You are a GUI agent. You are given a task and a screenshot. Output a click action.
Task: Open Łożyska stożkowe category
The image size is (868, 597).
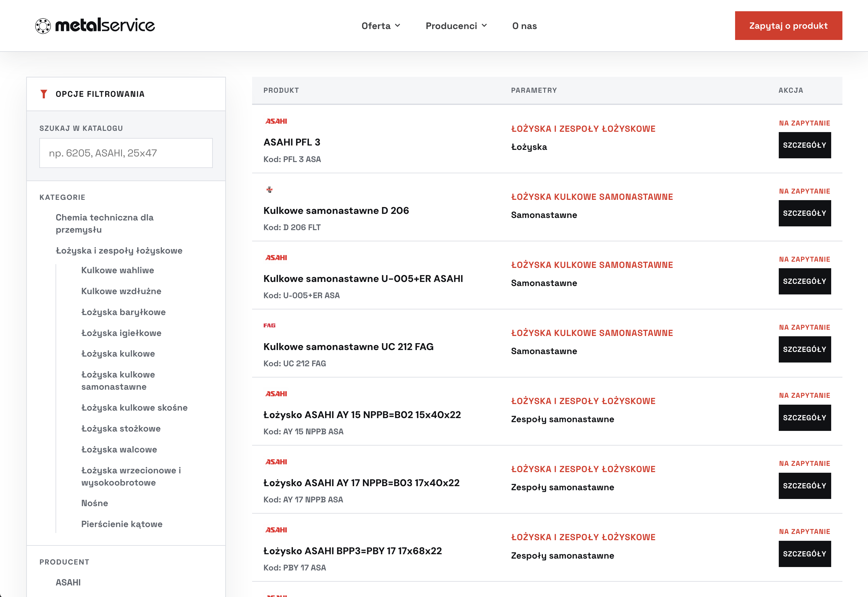121,429
